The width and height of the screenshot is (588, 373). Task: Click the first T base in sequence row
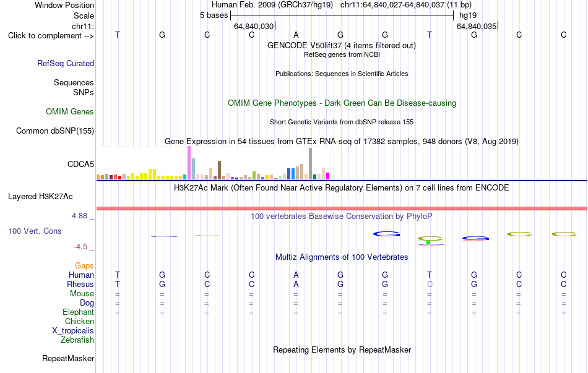(x=118, y=35)
